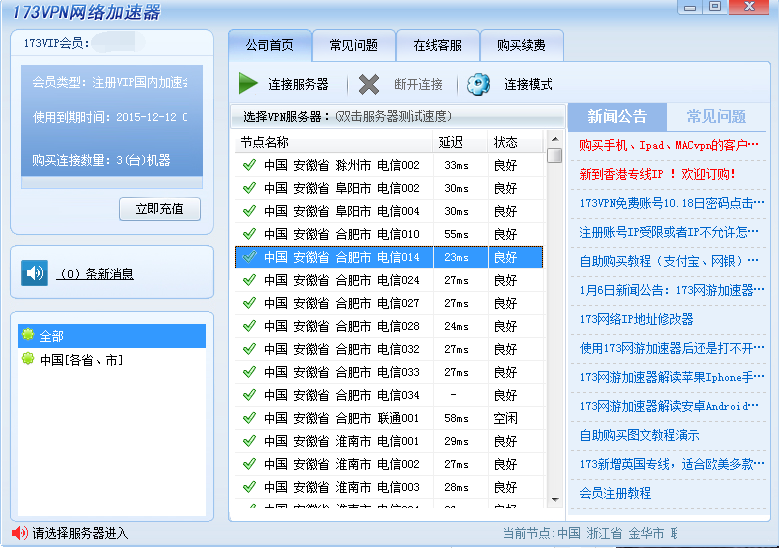This screenshot has height=548, width=779.
Task: Open news 使用173网游加速器后还是打不开
Action: tap(672, 348)
